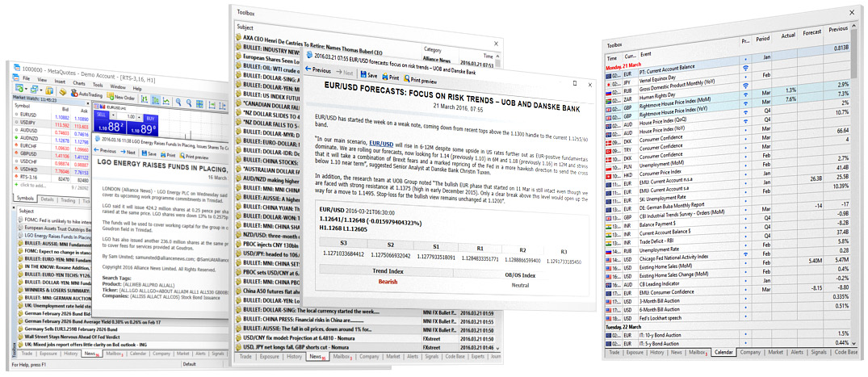Image resolution: width=868 pixels, height=377 pixels.
Task: Select USDJPY row in Market Watch
Action: pyautogui.click(x=50, y=123)
